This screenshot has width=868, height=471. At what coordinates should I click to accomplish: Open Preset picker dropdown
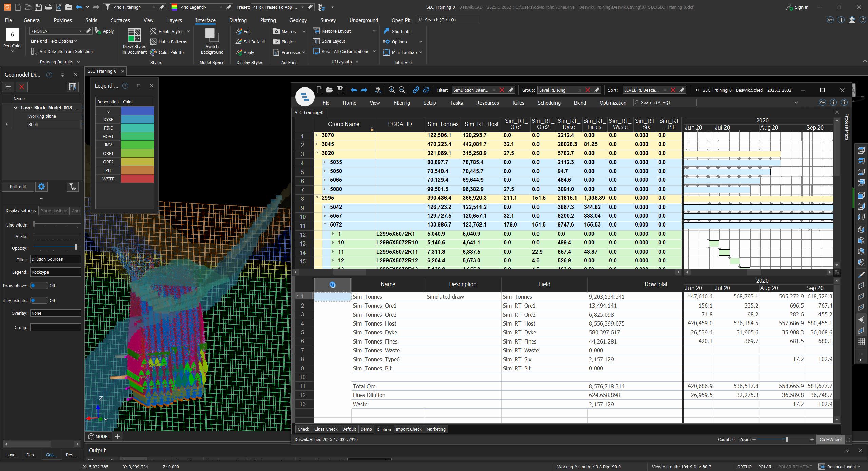[x=302, y=7]
